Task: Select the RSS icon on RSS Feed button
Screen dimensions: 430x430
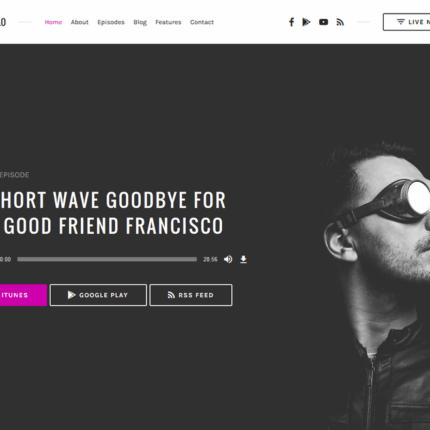Action: pyautogui.click(x=171, y=295)
